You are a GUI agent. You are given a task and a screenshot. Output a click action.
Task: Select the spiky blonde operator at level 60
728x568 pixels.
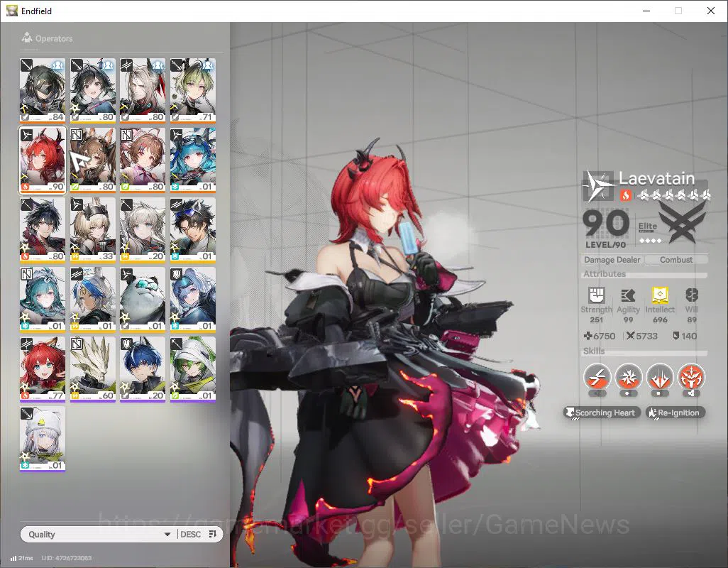click(x=93, y=368)
